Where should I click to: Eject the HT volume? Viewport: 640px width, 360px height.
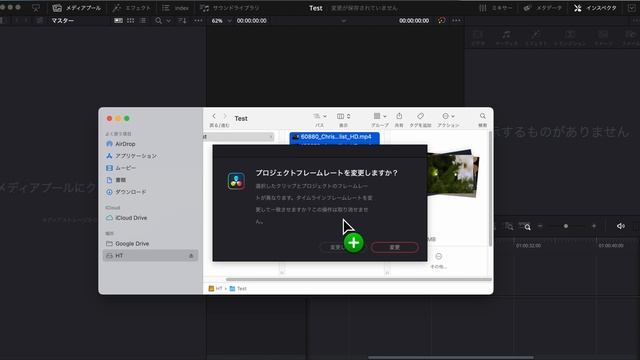click(x=191, y=256)
